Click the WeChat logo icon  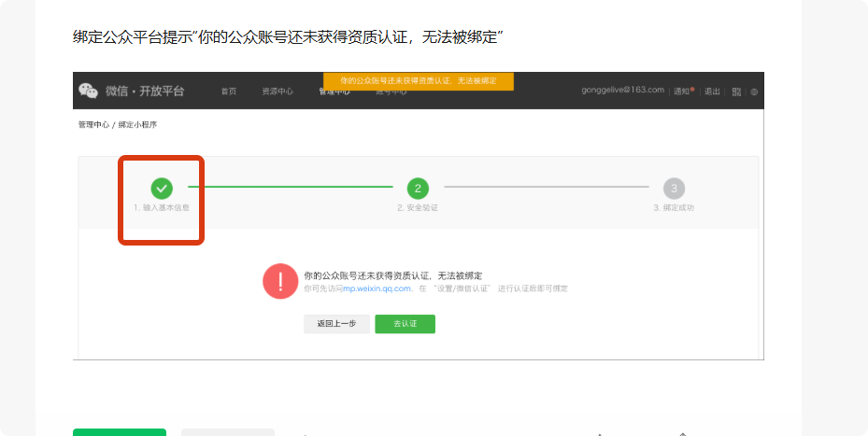pos(88,91)
